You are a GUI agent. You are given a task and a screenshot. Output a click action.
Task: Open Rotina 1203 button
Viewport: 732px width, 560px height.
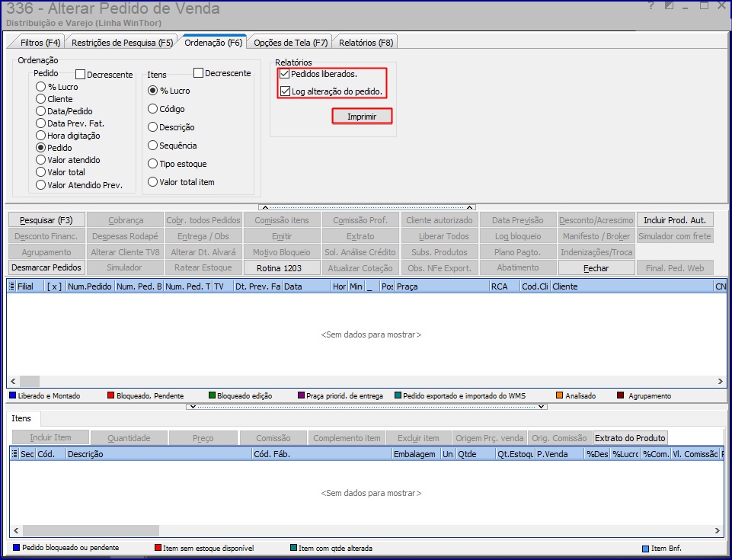(282, 268)
